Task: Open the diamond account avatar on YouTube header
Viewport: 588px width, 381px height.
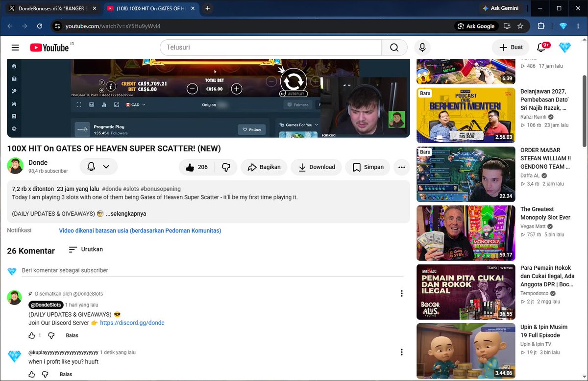Action: (565, 48)
